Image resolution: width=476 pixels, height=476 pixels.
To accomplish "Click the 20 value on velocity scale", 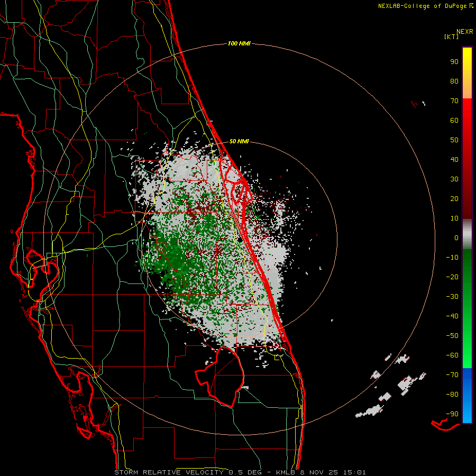I will pos(454,199).
